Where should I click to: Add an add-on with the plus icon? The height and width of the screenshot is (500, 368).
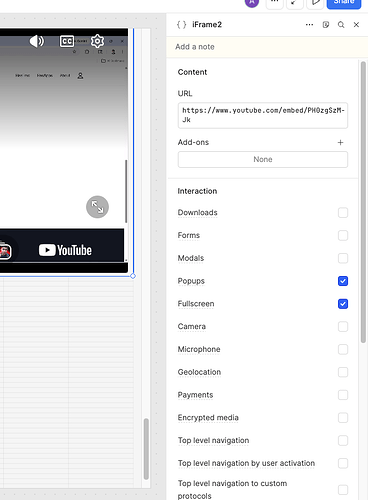tap(340, 143)
